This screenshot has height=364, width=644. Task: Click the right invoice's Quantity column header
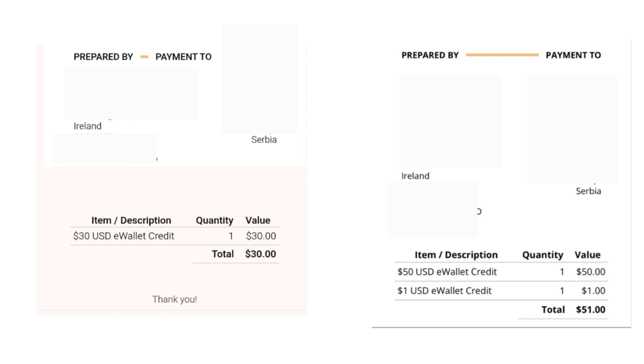543,255
